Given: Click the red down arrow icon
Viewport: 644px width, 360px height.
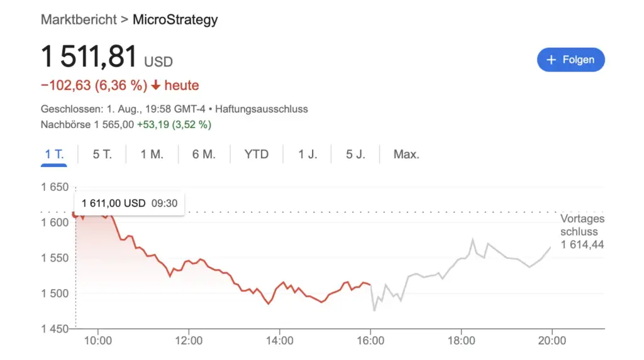Looking at the screenshot, I should (155, 85).
